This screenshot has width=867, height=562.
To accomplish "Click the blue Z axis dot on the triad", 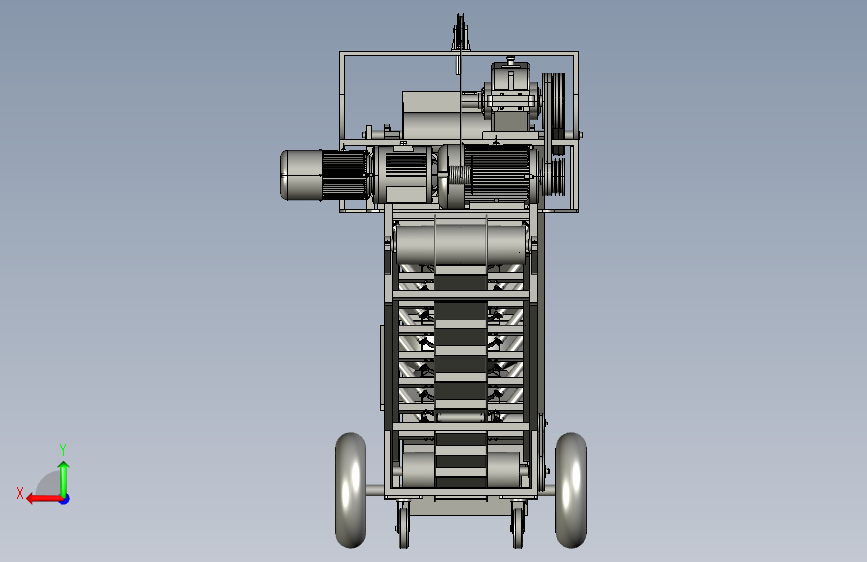I will click(65, 499).
